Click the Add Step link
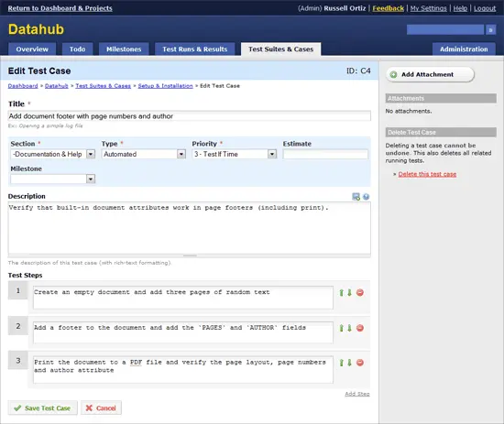Image resolution: width=504 pixels, height=424 pixels. click(x=357, y=394)
